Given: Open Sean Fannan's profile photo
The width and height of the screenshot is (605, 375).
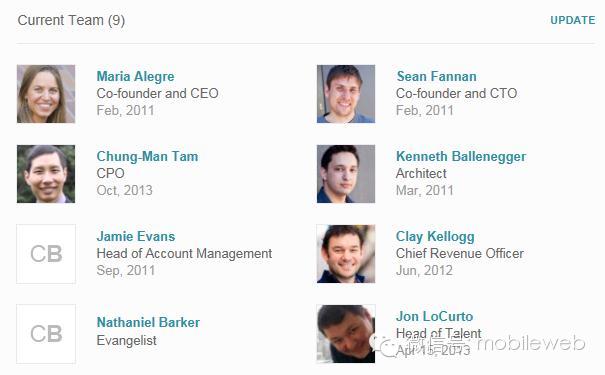Looking at the screenshot, I should [x=346, y=94].
